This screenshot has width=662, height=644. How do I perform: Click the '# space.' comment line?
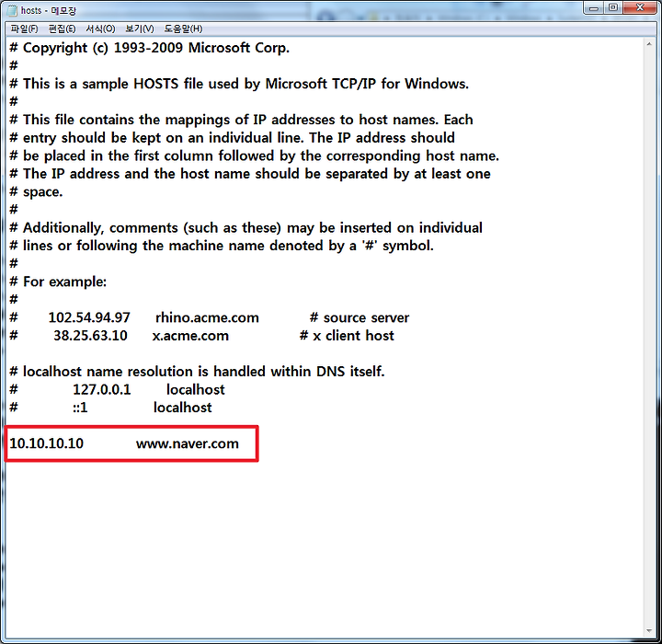point(36,192)
